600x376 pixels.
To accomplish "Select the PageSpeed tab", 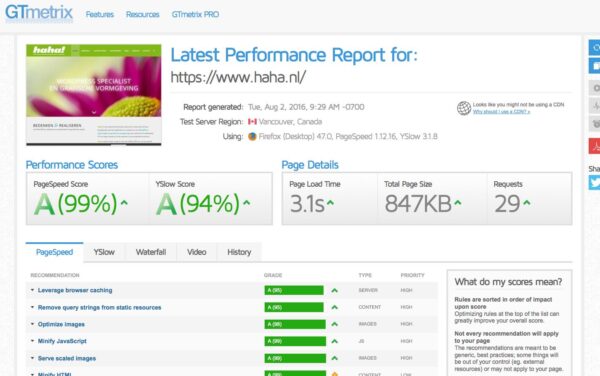I will click(x=54, y=252).
